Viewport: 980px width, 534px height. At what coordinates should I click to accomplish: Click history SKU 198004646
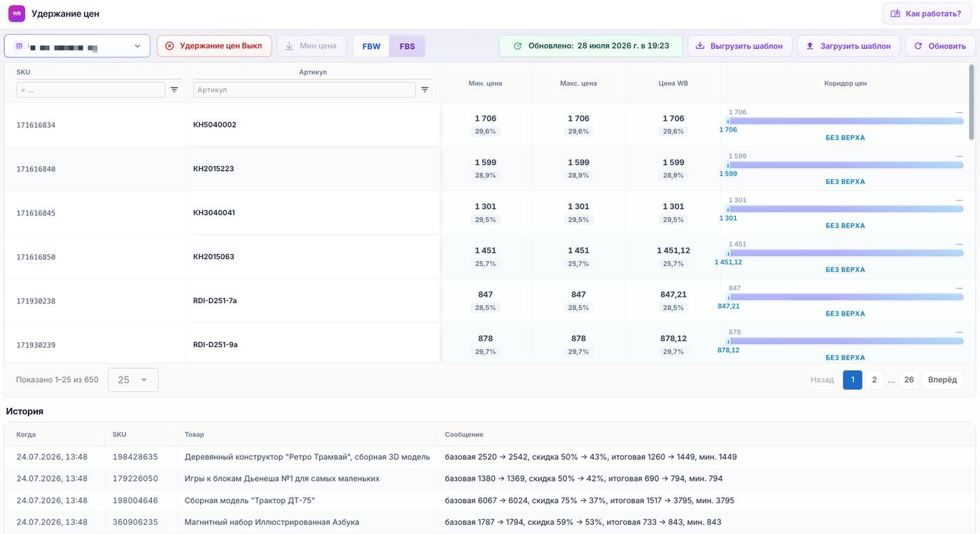tap(135, 500)
